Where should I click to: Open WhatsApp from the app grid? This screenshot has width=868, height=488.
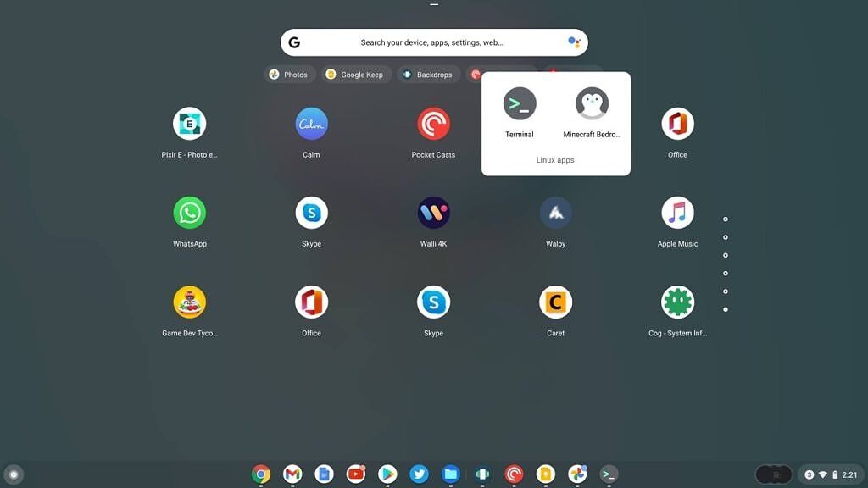point(189,213)
